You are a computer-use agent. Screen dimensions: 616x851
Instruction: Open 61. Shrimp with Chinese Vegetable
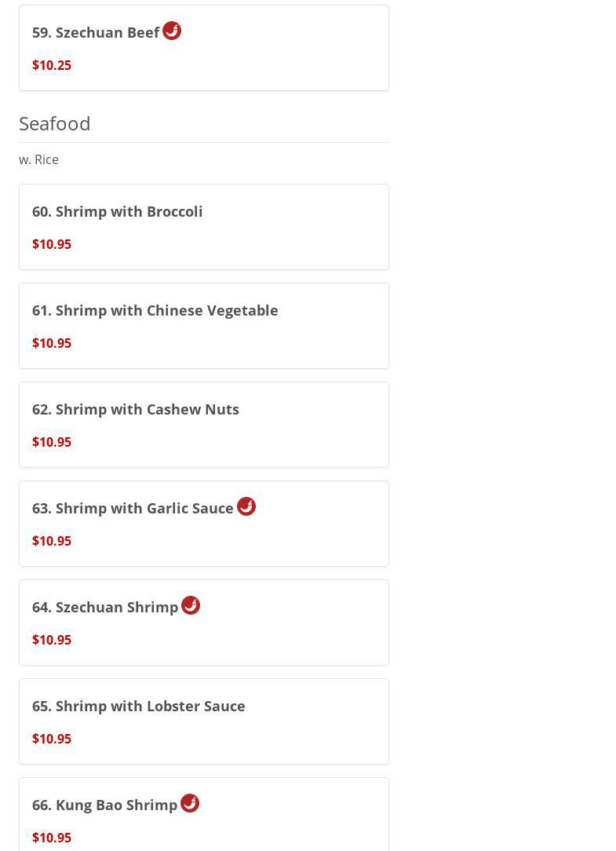click(x=155, y=310)
